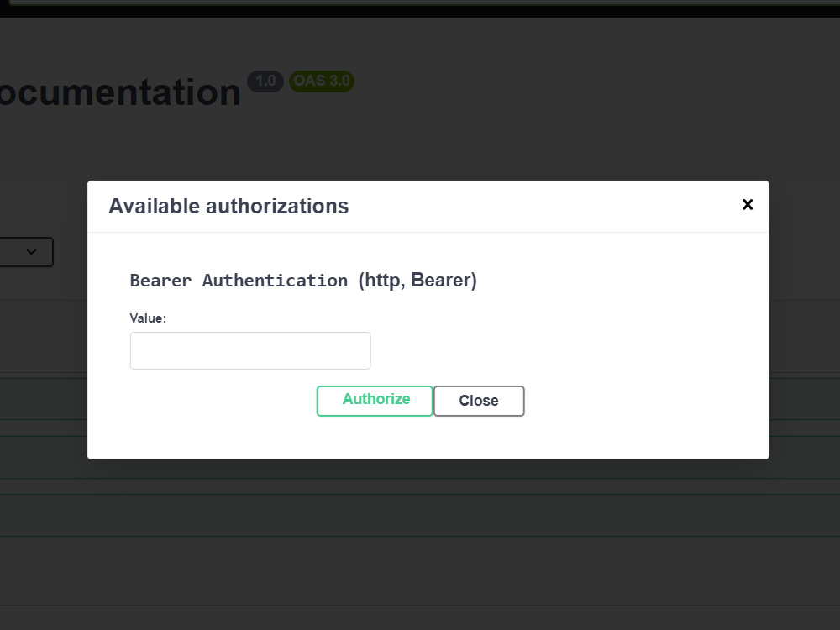Focus the bearer token Value input field
Viewport: 840px width, 630px height.
[249, 350]
